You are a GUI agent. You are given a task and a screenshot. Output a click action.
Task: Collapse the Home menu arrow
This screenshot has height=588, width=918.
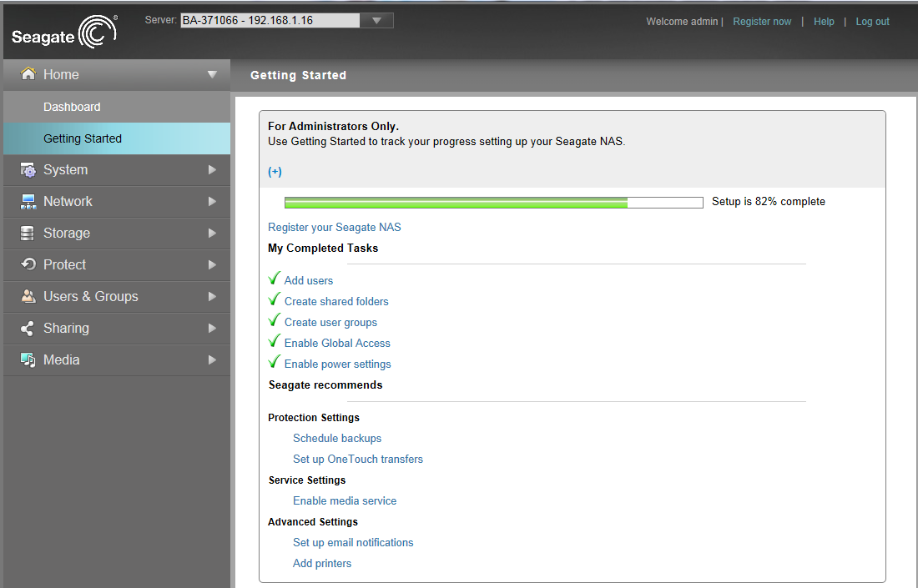point(212,74)
